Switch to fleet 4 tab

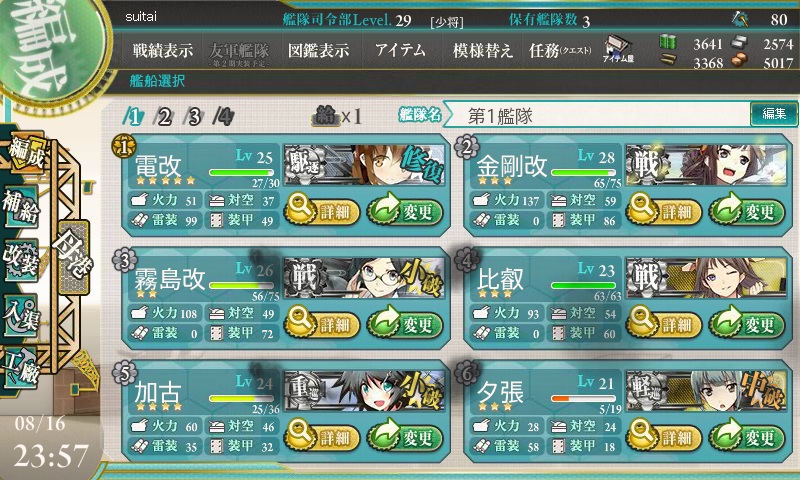[x=223, y=117]
